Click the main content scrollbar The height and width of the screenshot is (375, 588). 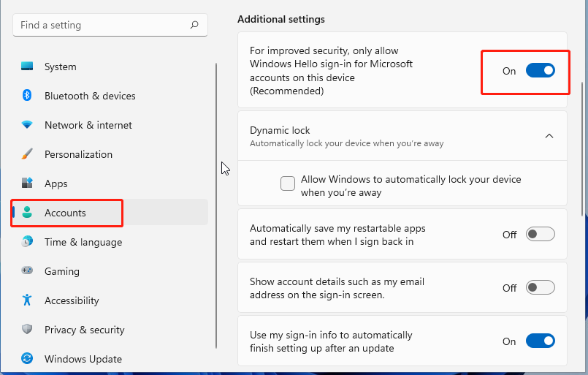point(582,148)
